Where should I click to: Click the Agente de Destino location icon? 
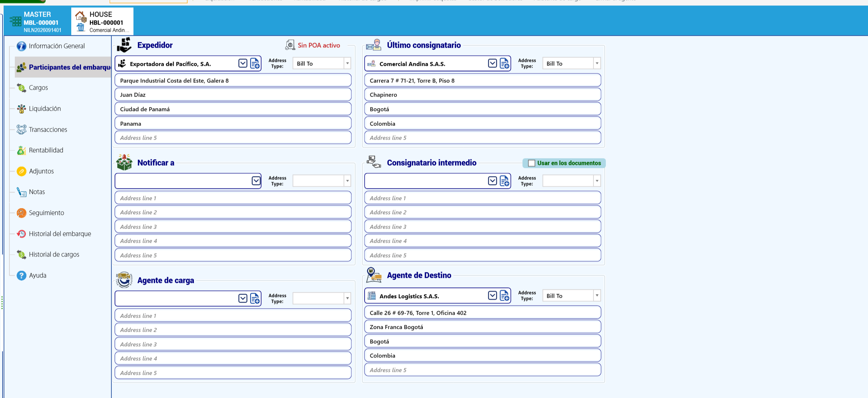coord(374,275)
